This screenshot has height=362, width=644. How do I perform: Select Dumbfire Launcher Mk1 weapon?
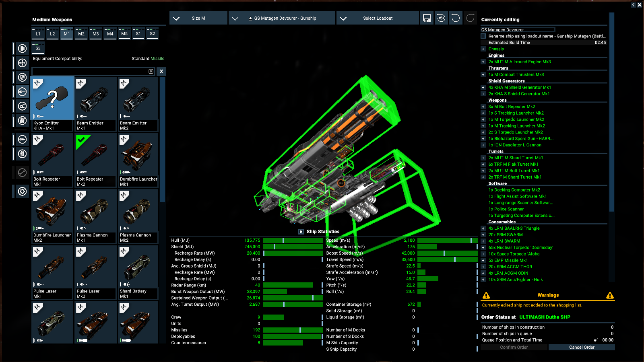[138, 160]
